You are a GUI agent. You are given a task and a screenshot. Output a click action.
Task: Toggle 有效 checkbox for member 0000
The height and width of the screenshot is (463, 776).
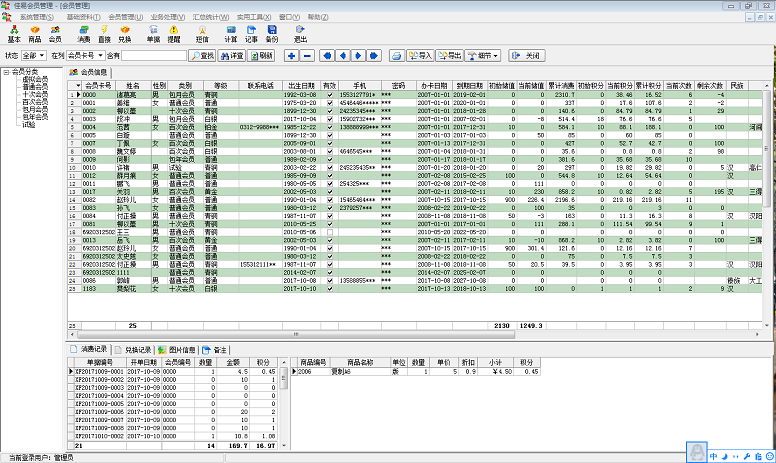[x=330, y=94]
